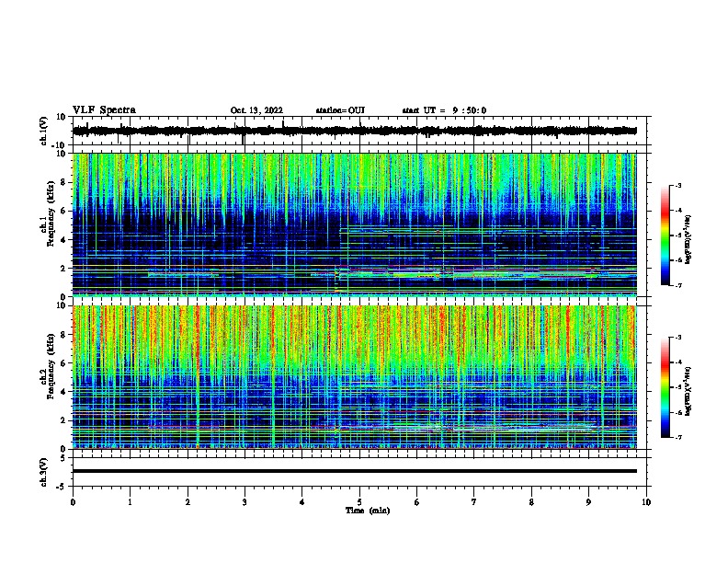The width and height of the screenshot is (728, 563).
Task: Click the "2" kHz tick of ch.2 spectrogram
Action: (x=63, y=420)
